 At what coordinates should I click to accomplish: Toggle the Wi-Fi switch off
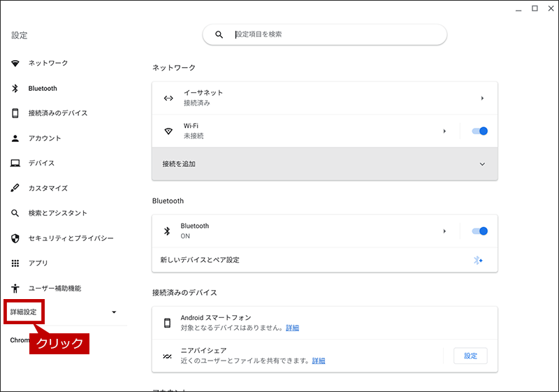479,131
